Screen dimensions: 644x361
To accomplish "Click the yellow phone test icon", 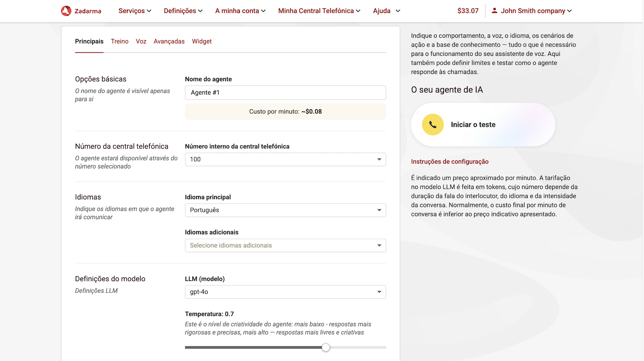I will 433,125.
